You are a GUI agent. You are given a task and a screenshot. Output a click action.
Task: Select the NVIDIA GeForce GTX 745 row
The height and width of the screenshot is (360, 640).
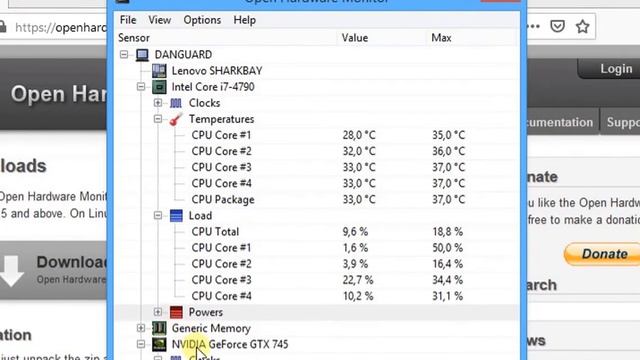click(318, 344)
